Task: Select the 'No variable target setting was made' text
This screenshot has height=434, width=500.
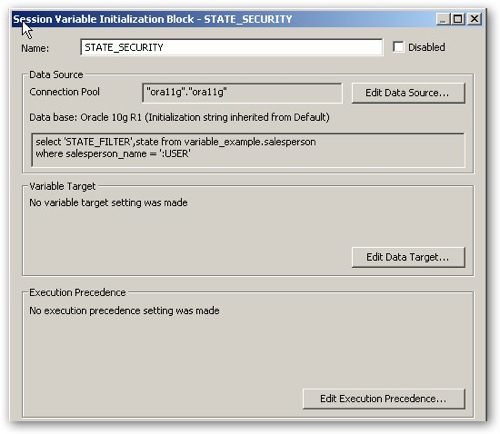Action: pyautogui.click(x=108, y=202)
